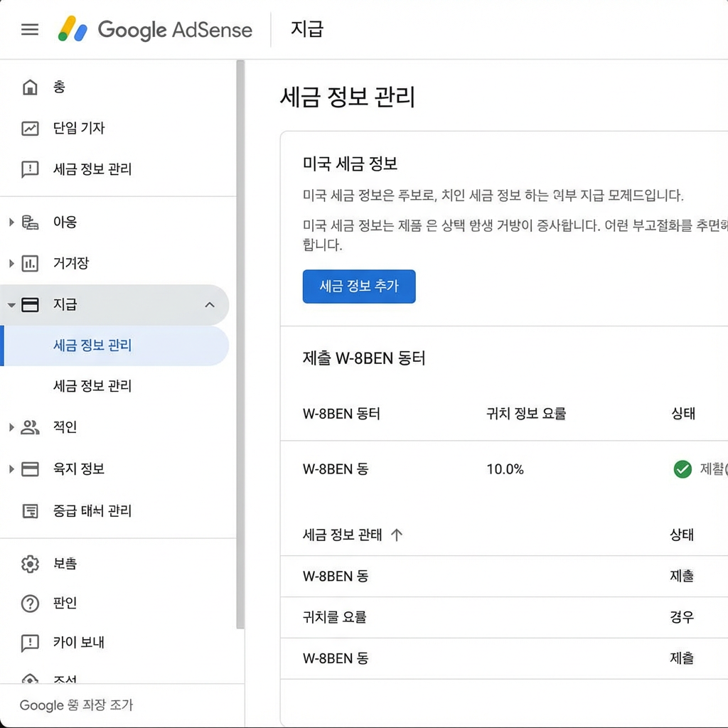Image resolution: width=728 pixels, height=728 pixels.
Task: Click the feedback icon beside 카이 보내
Action: pos(30,643)
